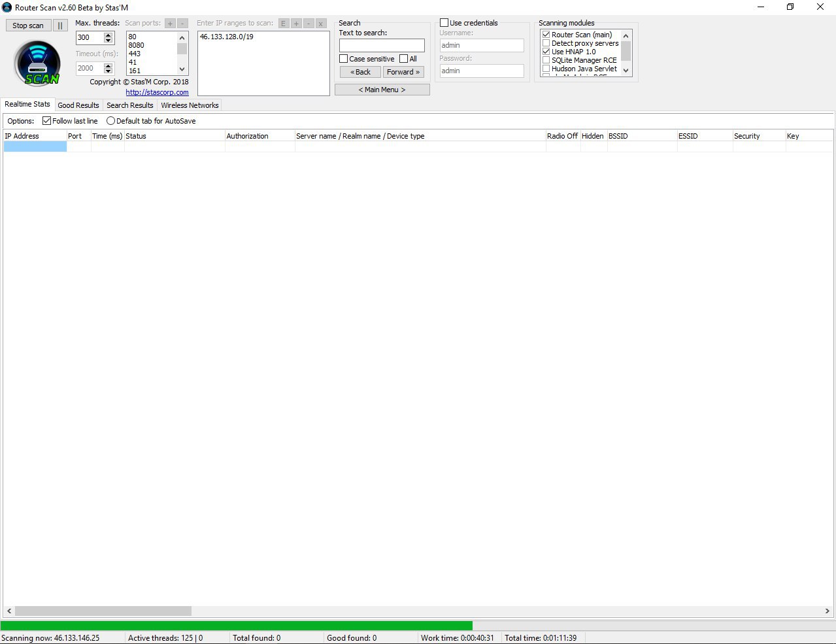
Task: Clear IP ranges with x button
Action: 320,23
